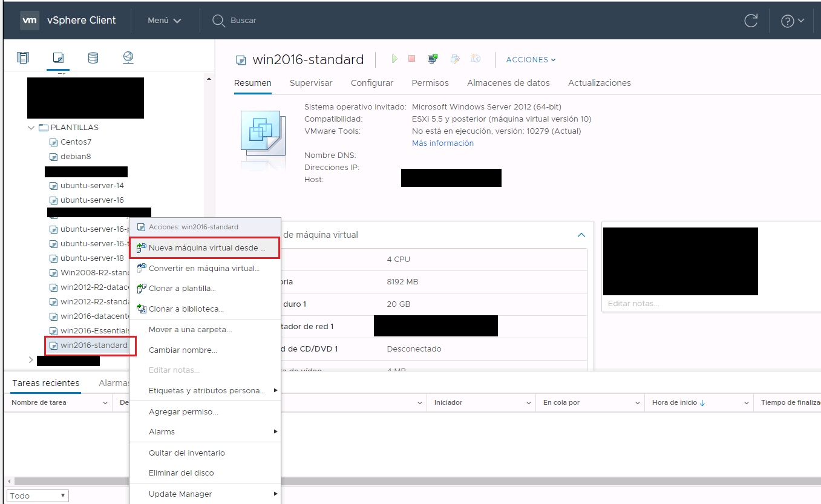The width and height of the screenshot is (821, 504).
Task: Collapse the virtual machine hardware panel
Action: [x=581, y=235]
